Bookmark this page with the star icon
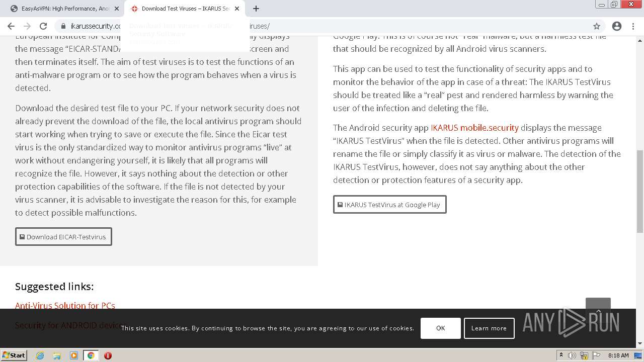This screenshot has width=644, height=362. point(597,26)
